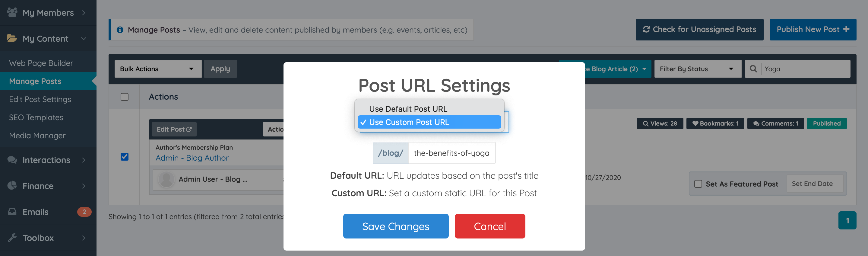Click the Emails envelope icon in sidebar
868x256 pixels.
pos(12,212)
